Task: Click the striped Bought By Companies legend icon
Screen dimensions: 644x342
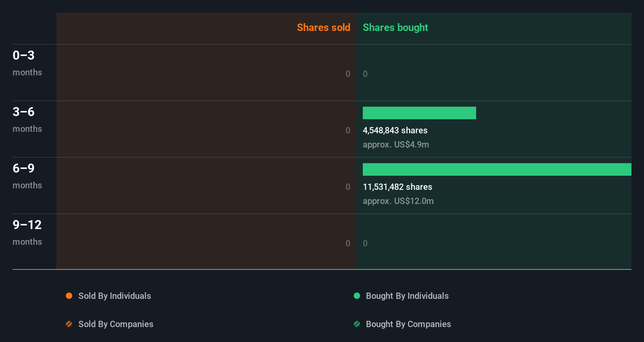Action: click(357, 324)
